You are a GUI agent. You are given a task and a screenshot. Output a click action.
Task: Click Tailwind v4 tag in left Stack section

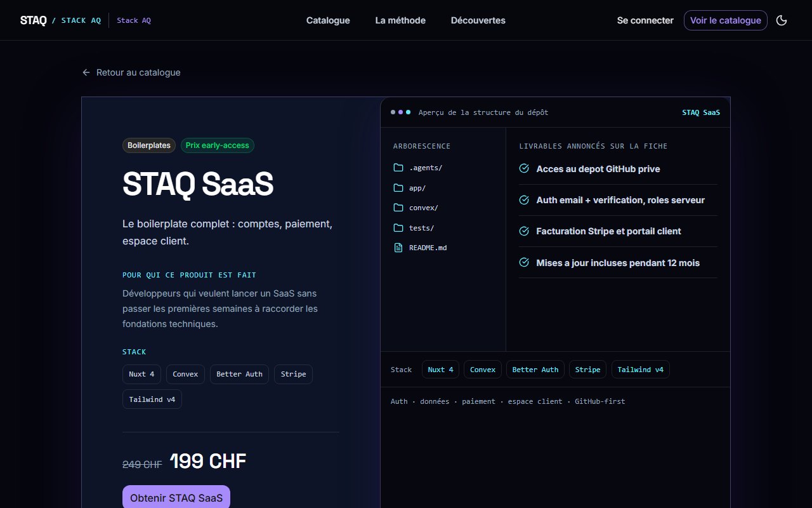[152, 399]
